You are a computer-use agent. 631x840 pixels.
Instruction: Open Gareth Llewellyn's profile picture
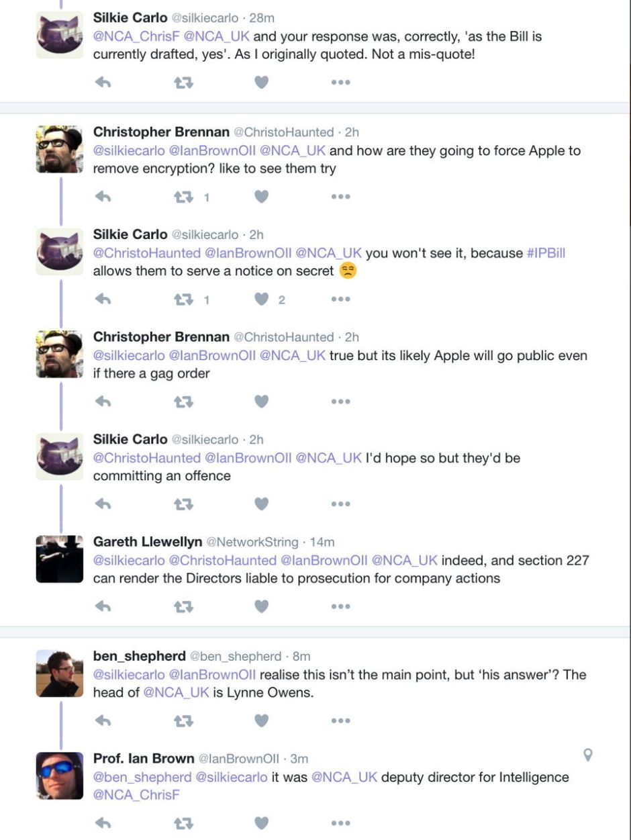click(x=60, y=559)
